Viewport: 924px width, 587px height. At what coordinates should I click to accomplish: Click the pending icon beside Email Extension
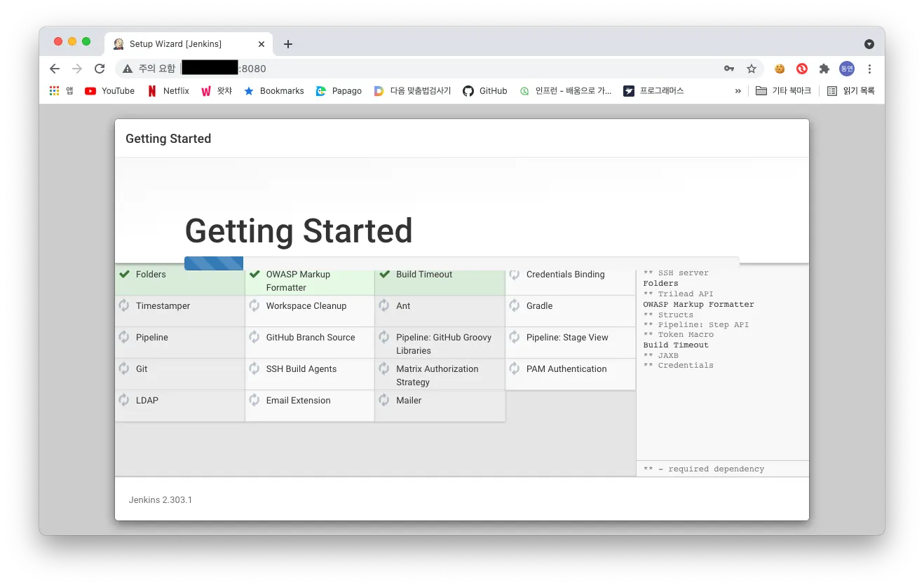[254, 400]
